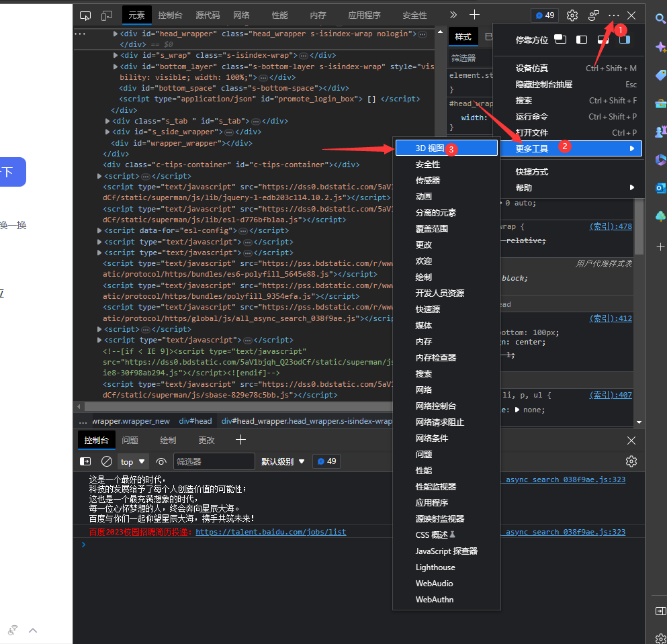Open the 问题 drawer tab

130,441
